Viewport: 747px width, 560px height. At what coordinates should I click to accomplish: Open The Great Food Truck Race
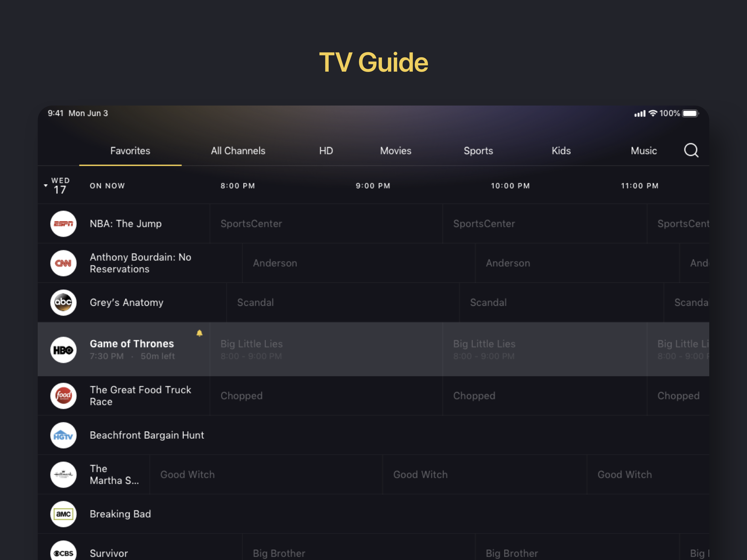click(x=124, y=396)
